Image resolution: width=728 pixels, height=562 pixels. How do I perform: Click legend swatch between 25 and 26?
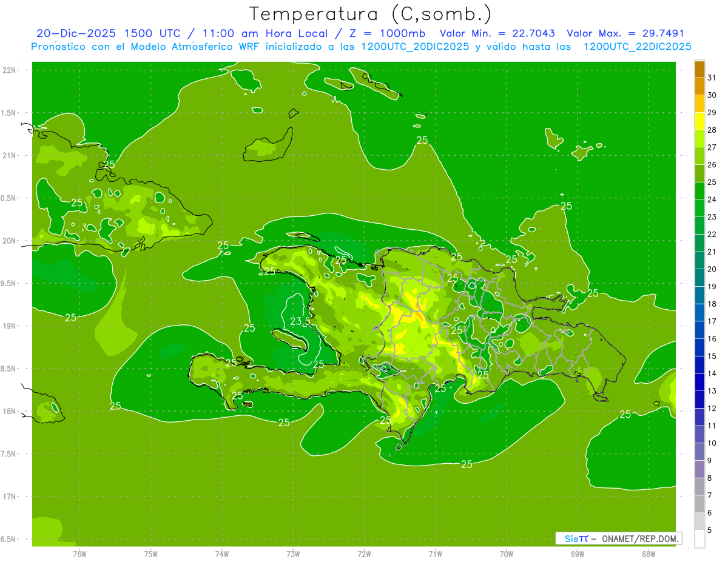tap(699, 174)
